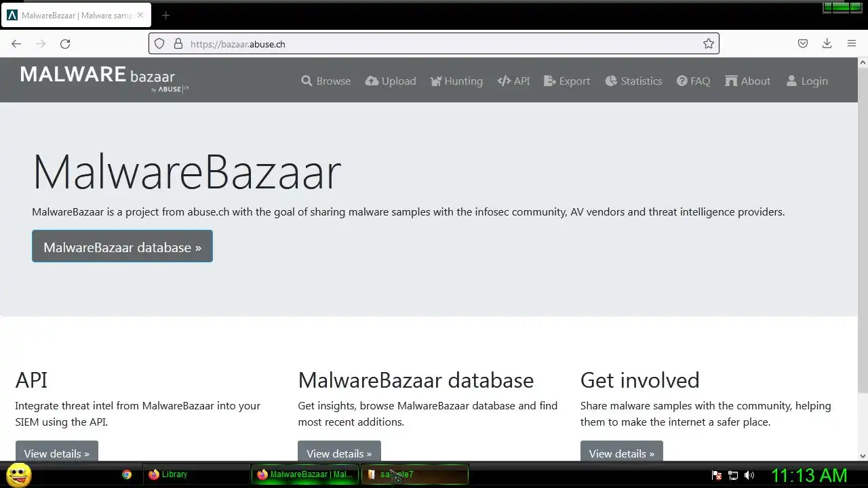Reload the current page
The image size is (868, 488).
pyautogui.click(x=65, y=44)
